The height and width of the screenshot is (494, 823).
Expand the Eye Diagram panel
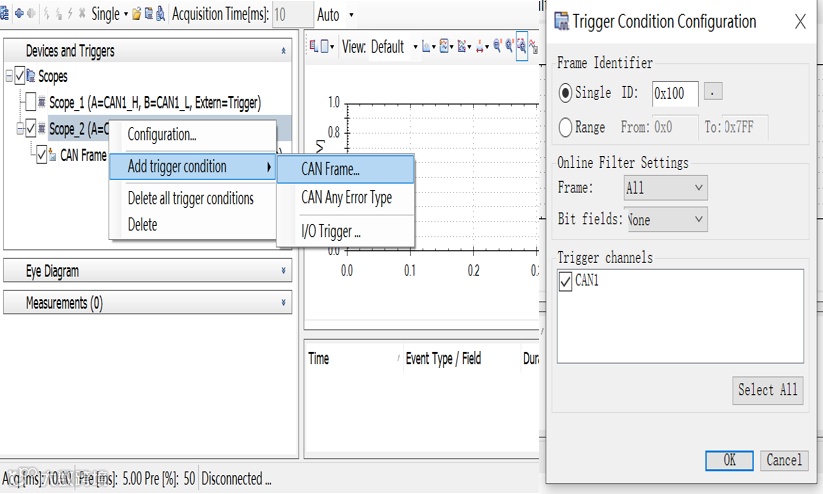[x=283, y=271]
